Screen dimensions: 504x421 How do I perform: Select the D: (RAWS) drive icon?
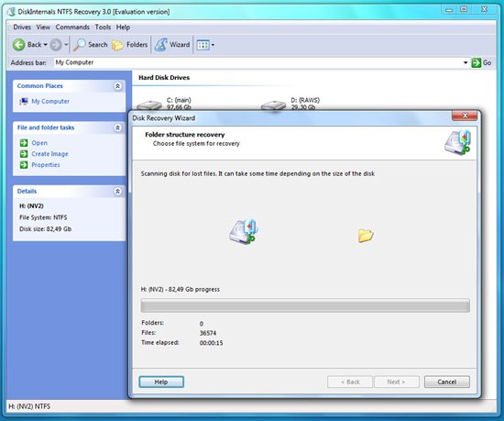click(x=274, y=105)
